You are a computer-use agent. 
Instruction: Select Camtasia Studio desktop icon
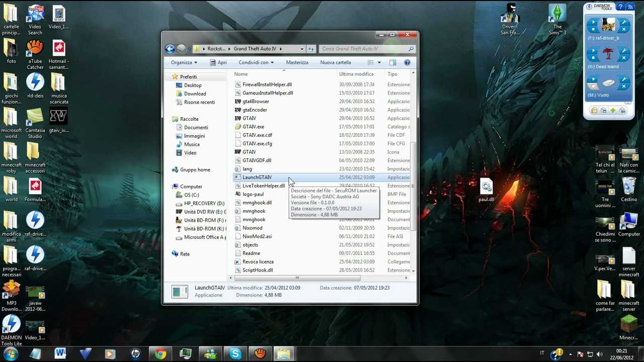tap(35, 124)
